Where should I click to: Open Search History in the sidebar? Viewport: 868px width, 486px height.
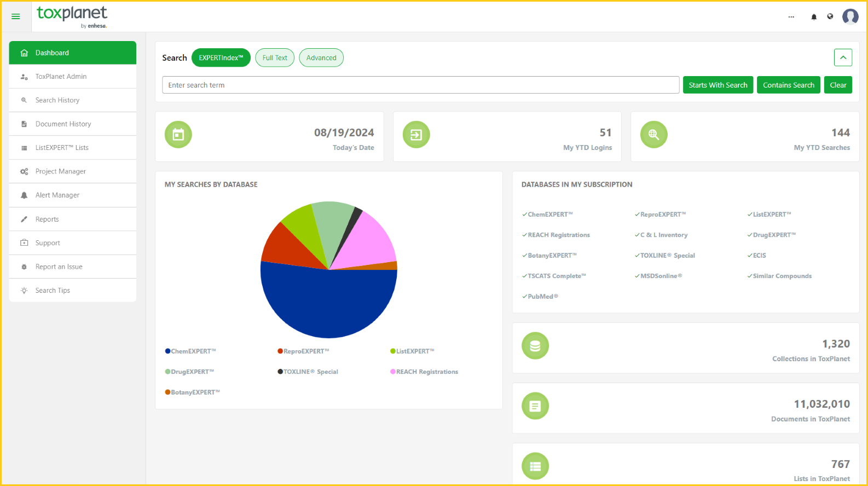click(x=57, y=100)
